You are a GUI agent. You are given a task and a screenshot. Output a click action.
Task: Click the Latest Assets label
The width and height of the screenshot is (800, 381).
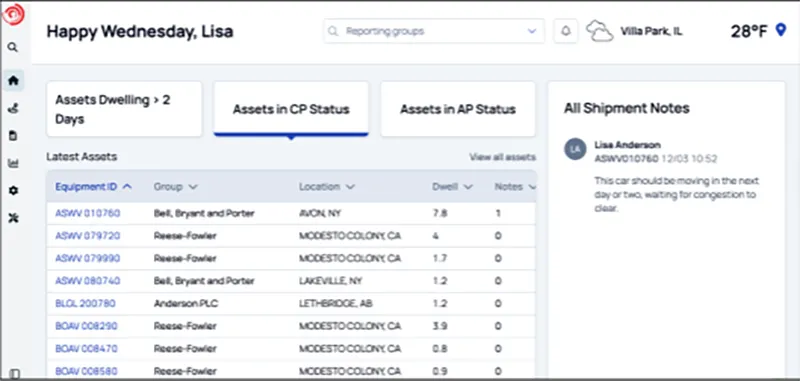tap(82, 157)
